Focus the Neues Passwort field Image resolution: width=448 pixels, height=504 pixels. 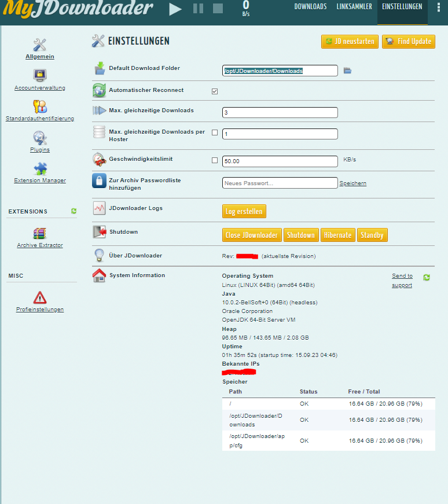tap(280, 183)
